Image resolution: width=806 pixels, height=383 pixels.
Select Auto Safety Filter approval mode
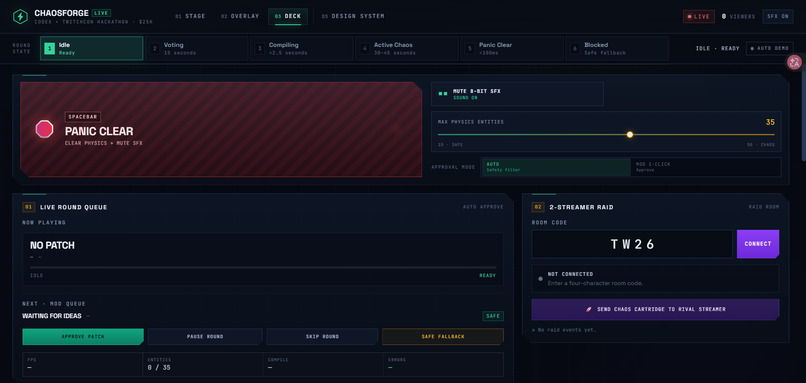pos(556,167)
